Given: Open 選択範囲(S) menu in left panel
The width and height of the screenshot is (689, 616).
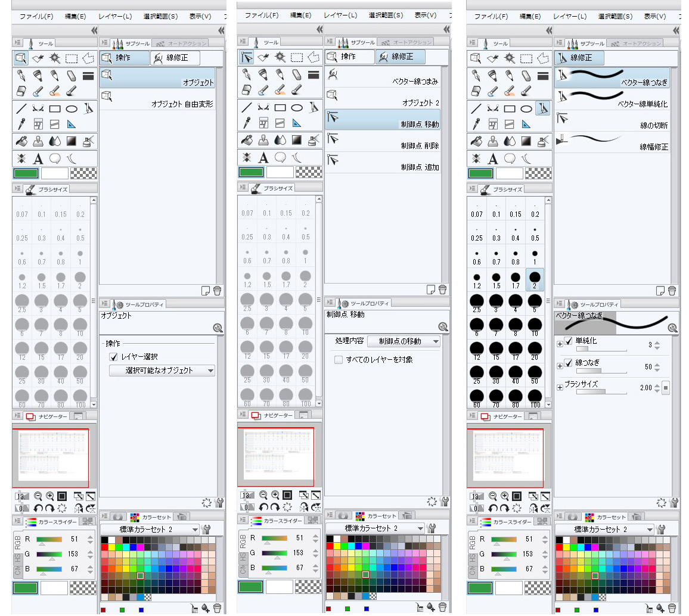Looking at the screenshot, I should pos(161,16).
